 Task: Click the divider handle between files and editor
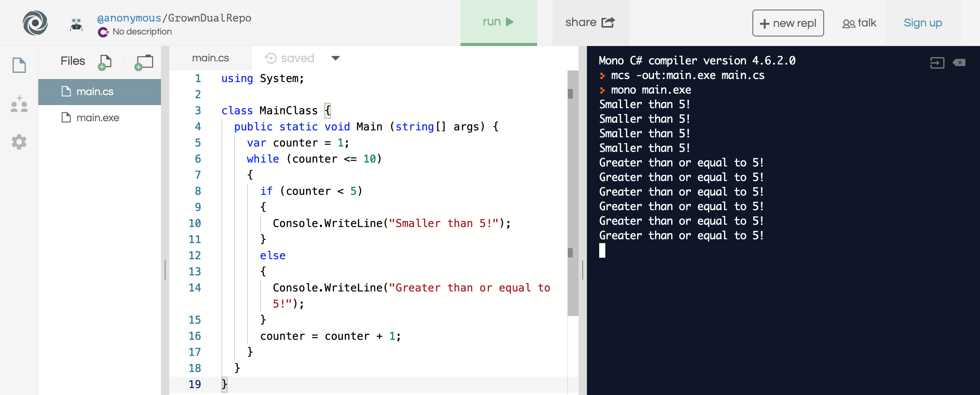[165, 270]
